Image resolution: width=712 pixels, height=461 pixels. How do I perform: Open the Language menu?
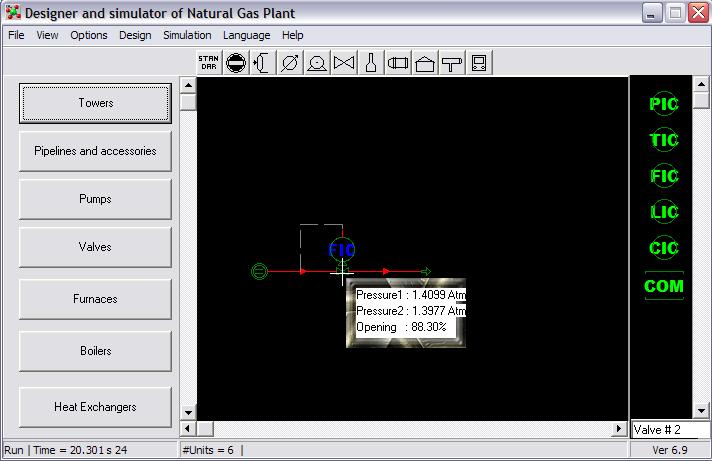(247, 35)
